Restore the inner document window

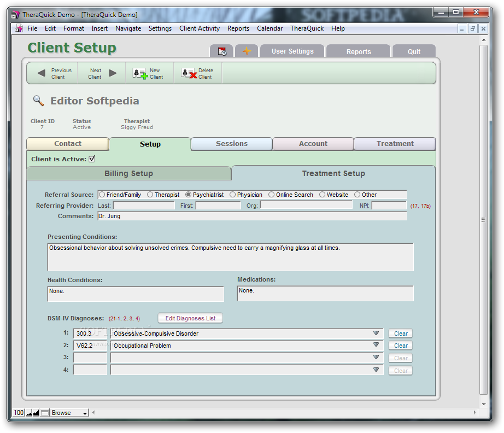pos(472,28)
